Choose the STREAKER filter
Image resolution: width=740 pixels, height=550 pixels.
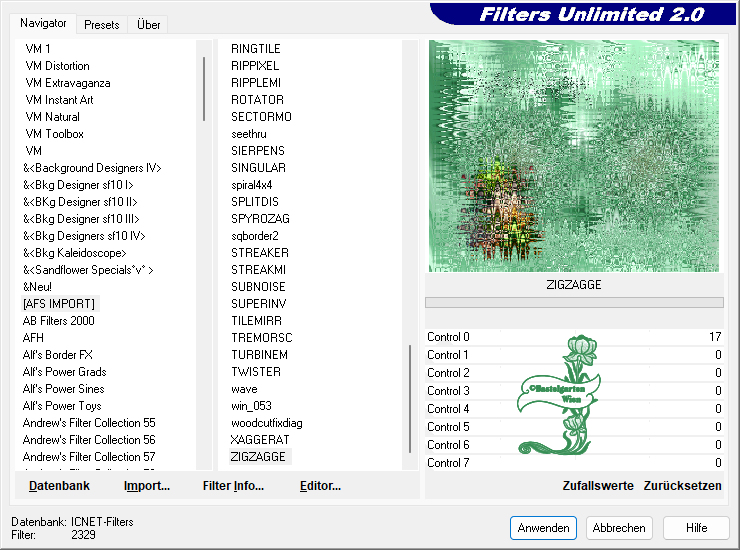click(x=260, y=253)
